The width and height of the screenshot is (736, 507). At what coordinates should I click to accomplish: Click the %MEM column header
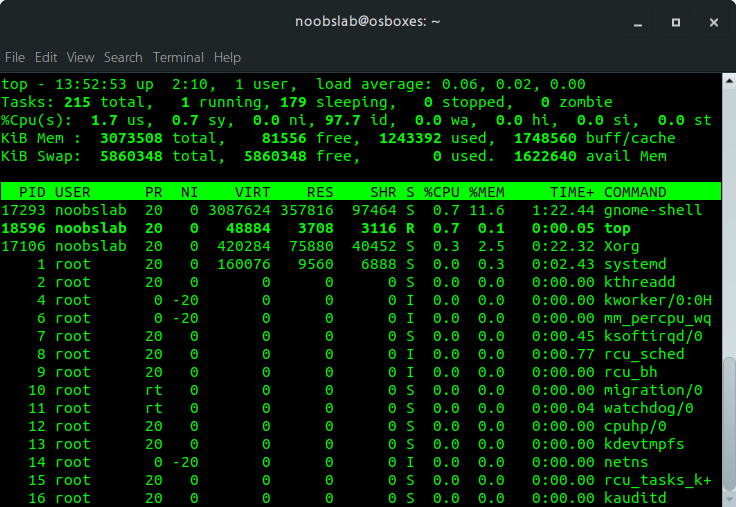(x=487, y=192)
